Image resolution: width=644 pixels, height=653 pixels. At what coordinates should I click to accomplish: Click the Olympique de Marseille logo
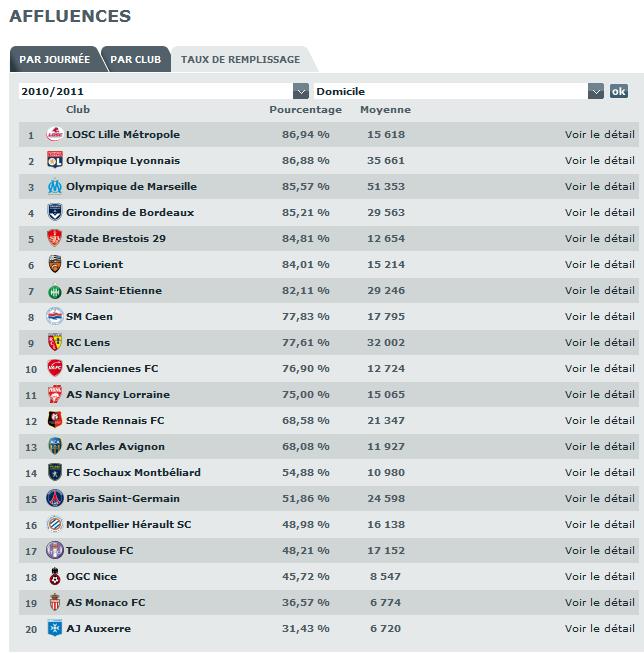[x=55, y=187]
